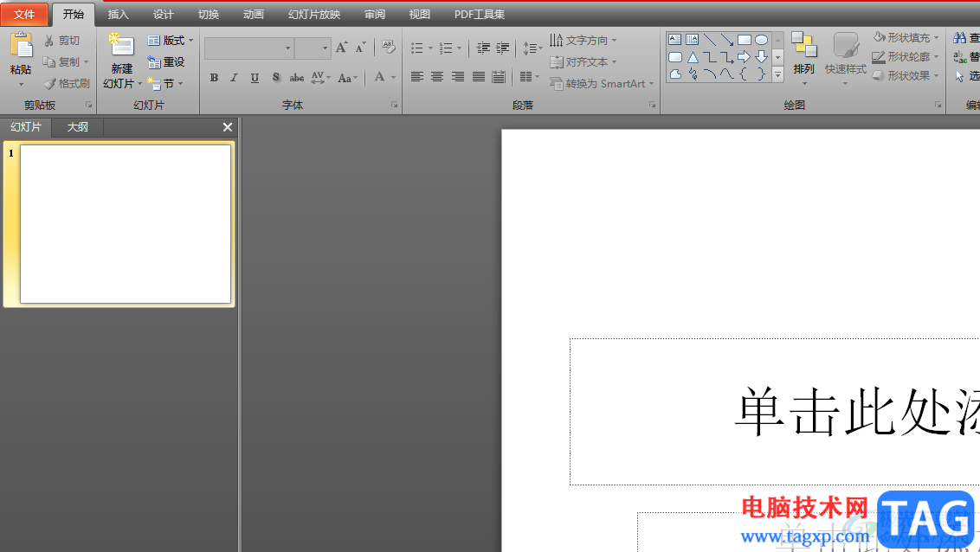
Task: Pick the Down Arrow block shape
Action: [761, 57]
